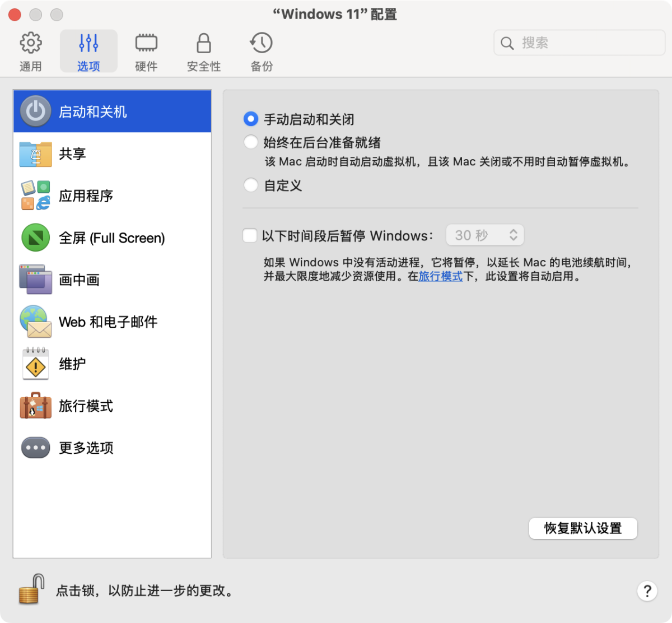Open the 备份 backup tab

[x=262, y=52]
